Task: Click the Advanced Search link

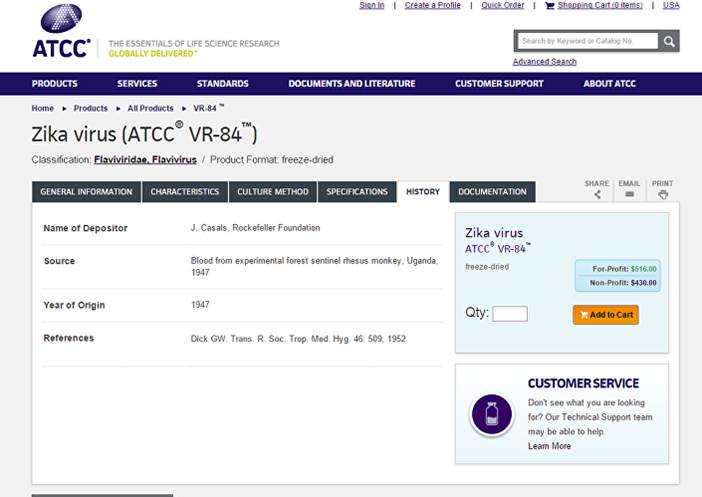Action: [x=544, y=62]
